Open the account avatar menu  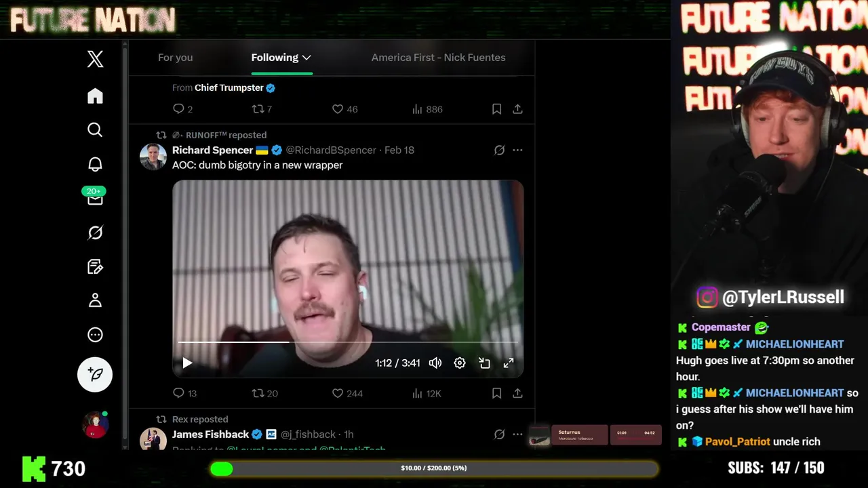(x=95, y=424)
